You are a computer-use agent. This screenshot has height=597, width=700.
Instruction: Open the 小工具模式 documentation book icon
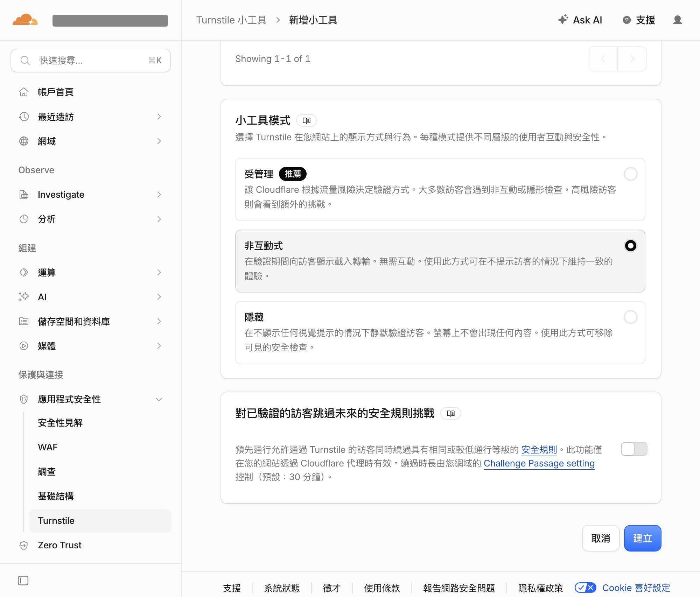coord(307,121)
